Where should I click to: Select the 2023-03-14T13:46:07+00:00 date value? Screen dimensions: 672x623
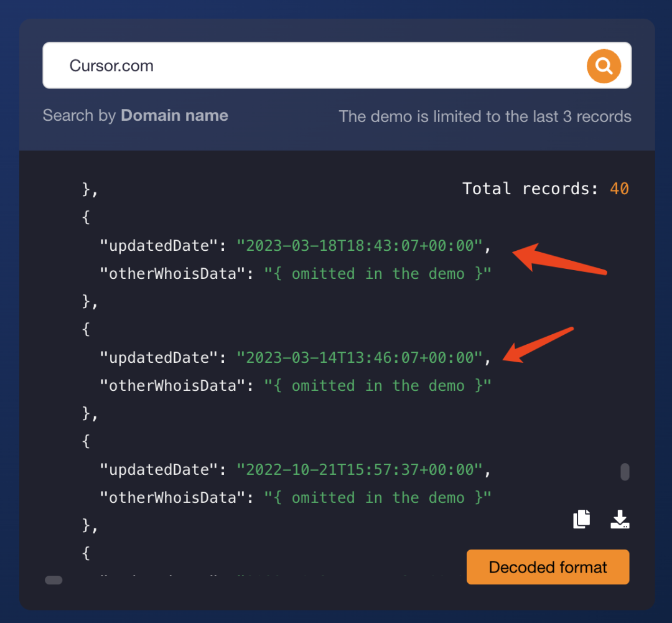pyautogui.click(x=360, y=358)
